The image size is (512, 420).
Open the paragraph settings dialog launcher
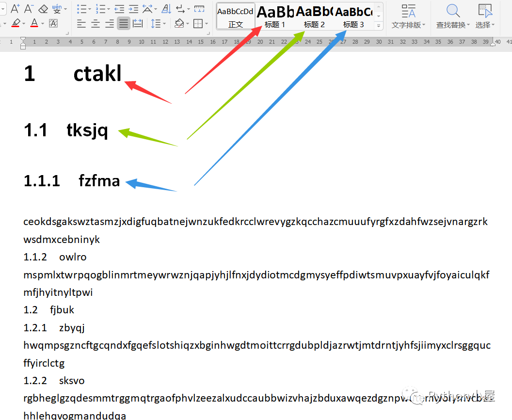pyautogui.click(x=208, y=33)
